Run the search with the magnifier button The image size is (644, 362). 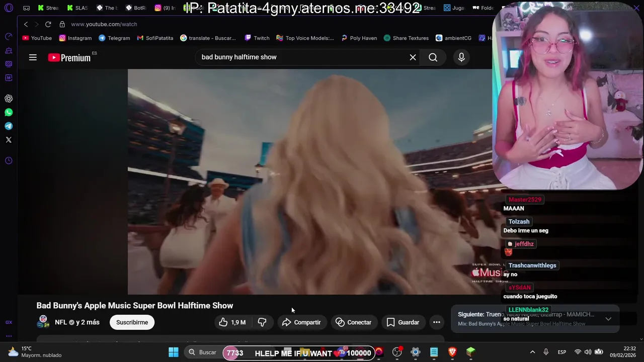click(433, 57)
